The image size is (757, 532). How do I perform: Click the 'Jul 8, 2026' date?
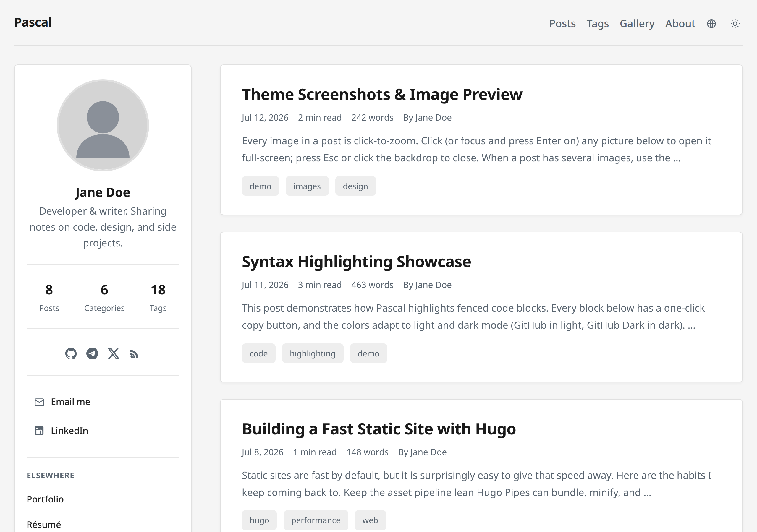(263, 452)
